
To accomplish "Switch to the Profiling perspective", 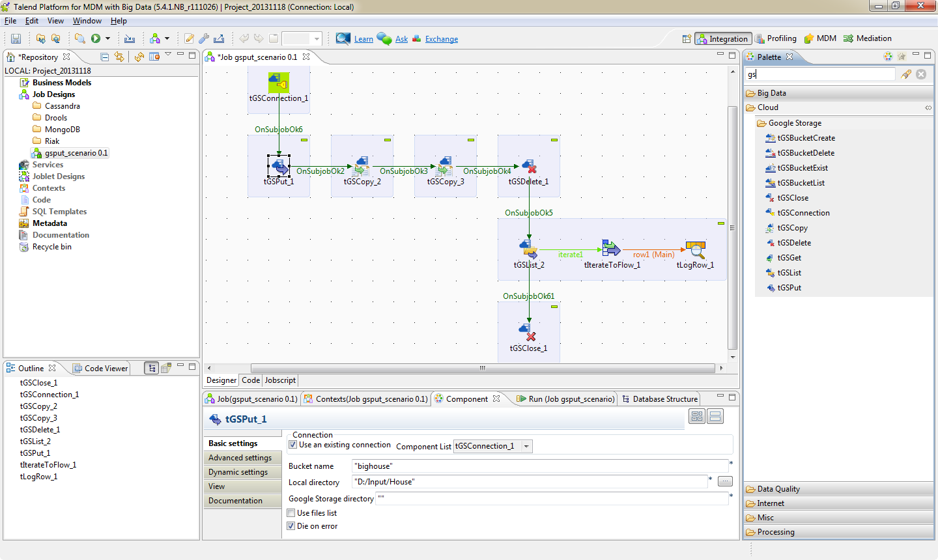I will click(781, 38).
